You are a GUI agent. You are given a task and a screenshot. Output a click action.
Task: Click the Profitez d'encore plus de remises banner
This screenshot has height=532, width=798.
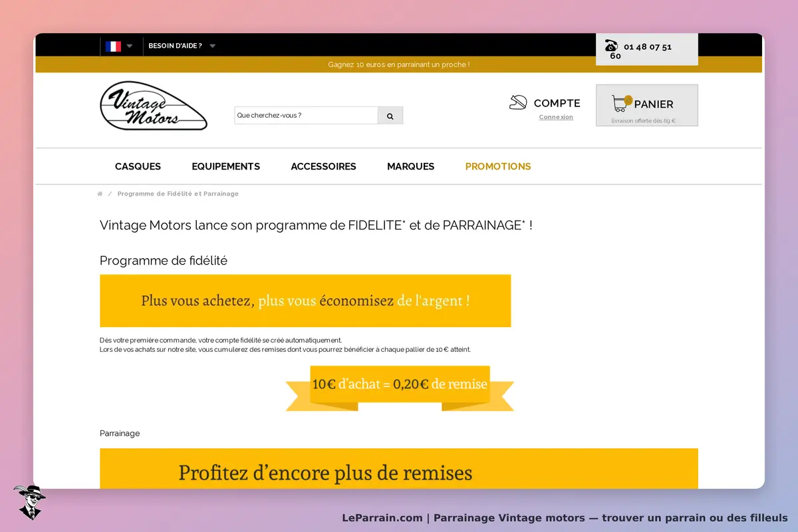399,469
